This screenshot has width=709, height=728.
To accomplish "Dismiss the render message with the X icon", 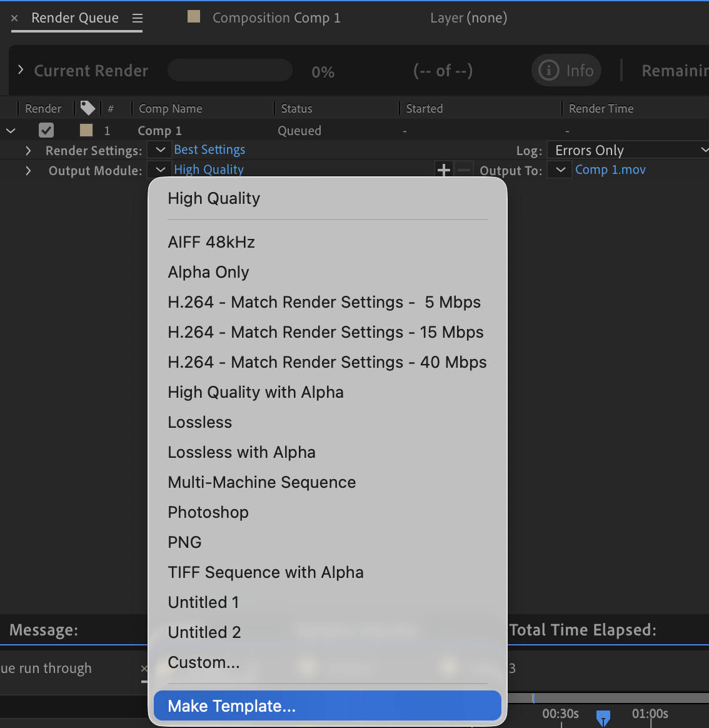I will pyautogui.click(x=144, y=668).
